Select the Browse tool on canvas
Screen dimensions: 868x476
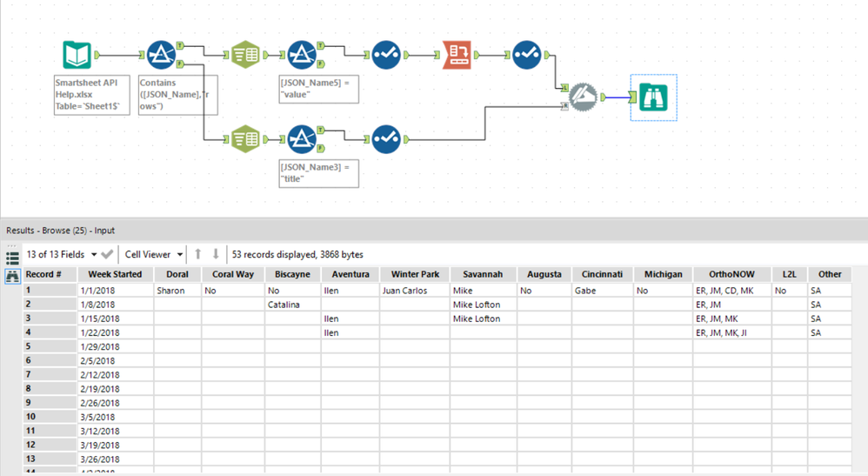653,97
